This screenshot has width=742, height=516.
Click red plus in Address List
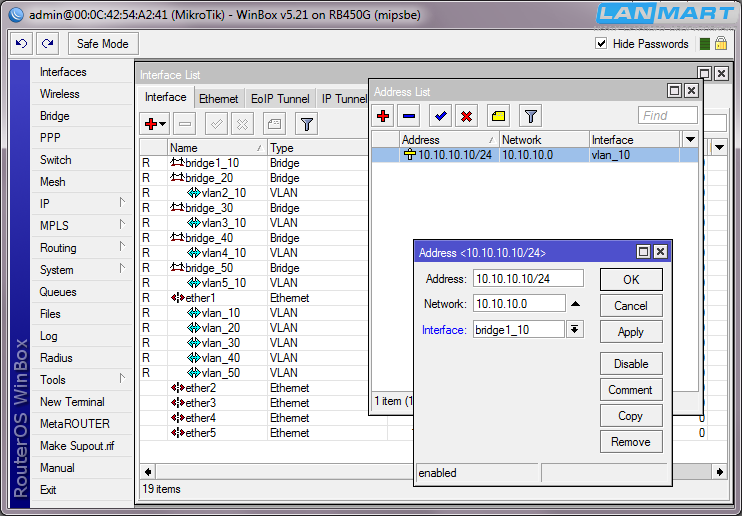pos(383,116)
